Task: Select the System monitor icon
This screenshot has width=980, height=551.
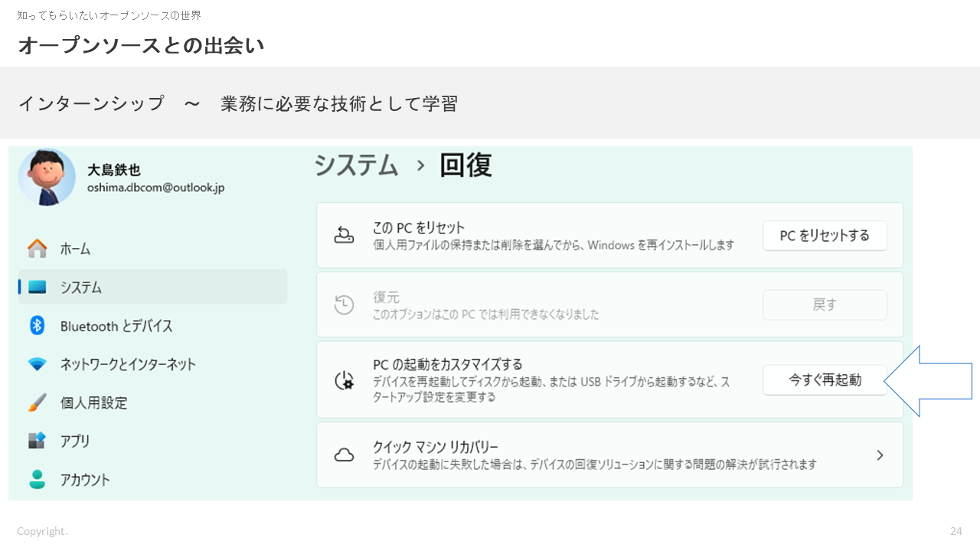Action: tap(37, 288)
